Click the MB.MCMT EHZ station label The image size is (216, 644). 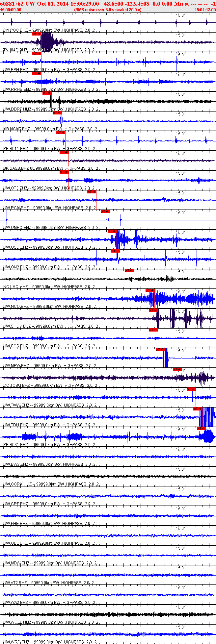[x=50, y=129]
